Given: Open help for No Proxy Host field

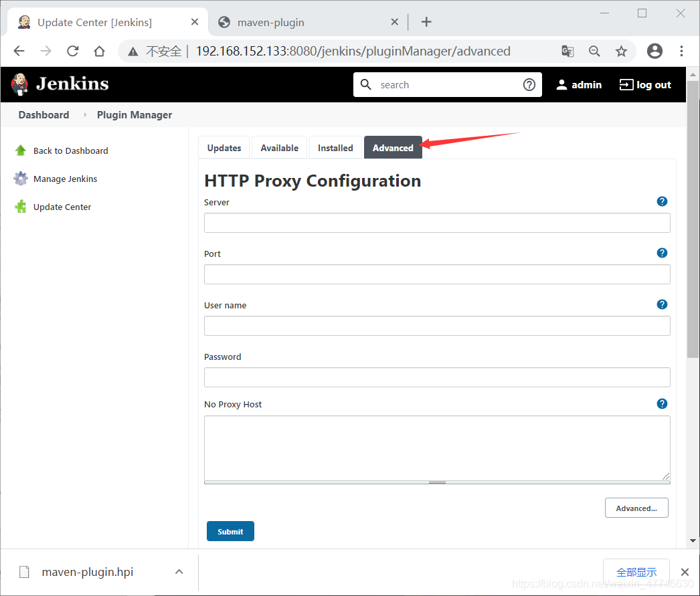Looking at the screenshot, I should pos(662,404).
